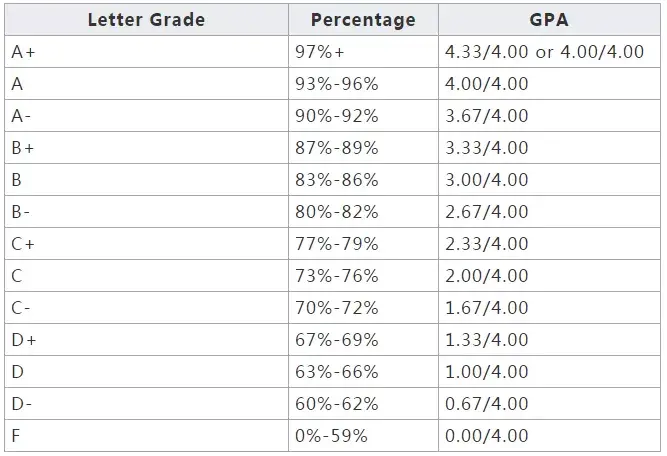Click the Percentage column header
Image resolution: width=667 pixels, height=456 pixels.
[x=363, y=20]
